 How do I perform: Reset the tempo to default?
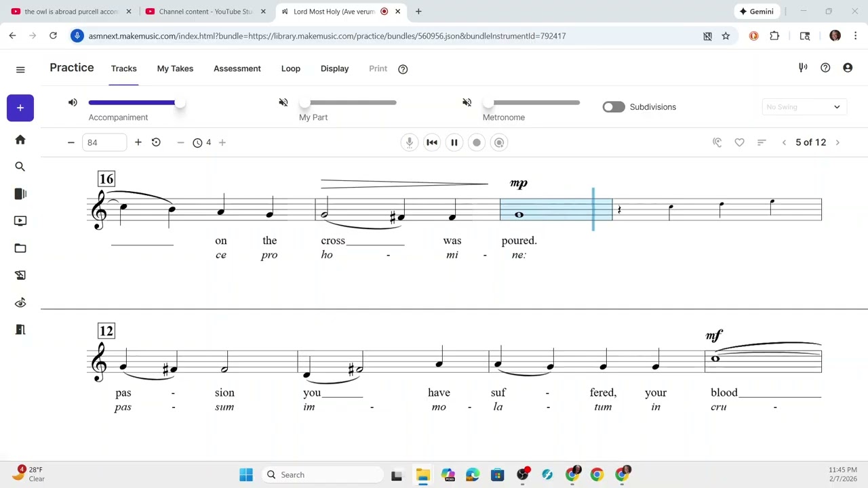click(156, 142)
